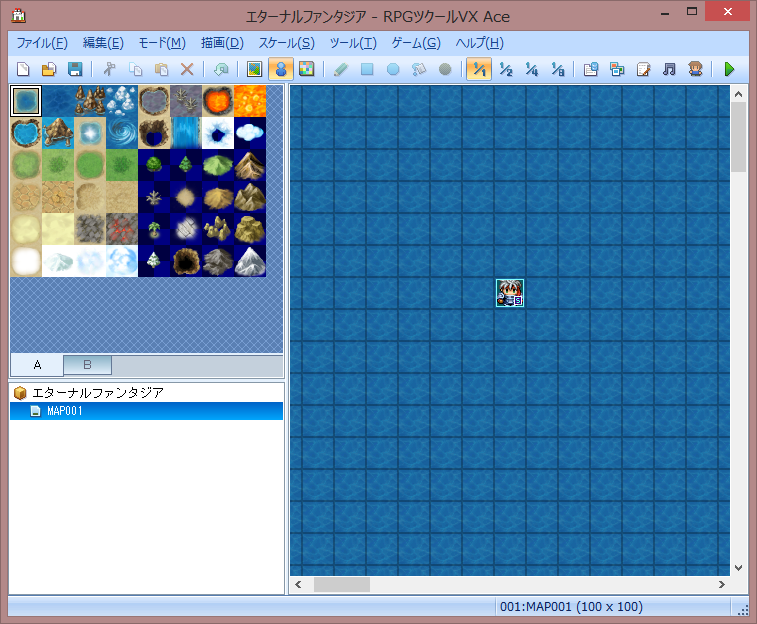This screenshot has height=624, width=757.
Task: Click the horizontal scrollbar thumb
Action: coord(342,584)
